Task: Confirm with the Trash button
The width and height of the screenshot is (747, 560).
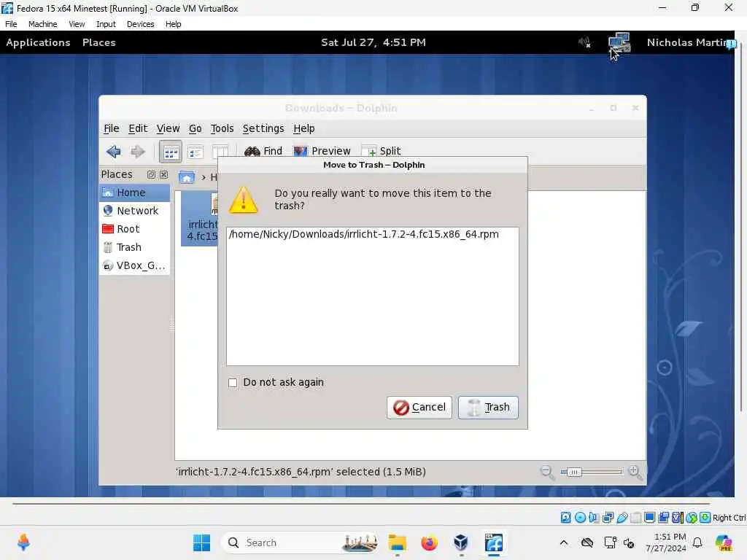Action: (488, 408)
